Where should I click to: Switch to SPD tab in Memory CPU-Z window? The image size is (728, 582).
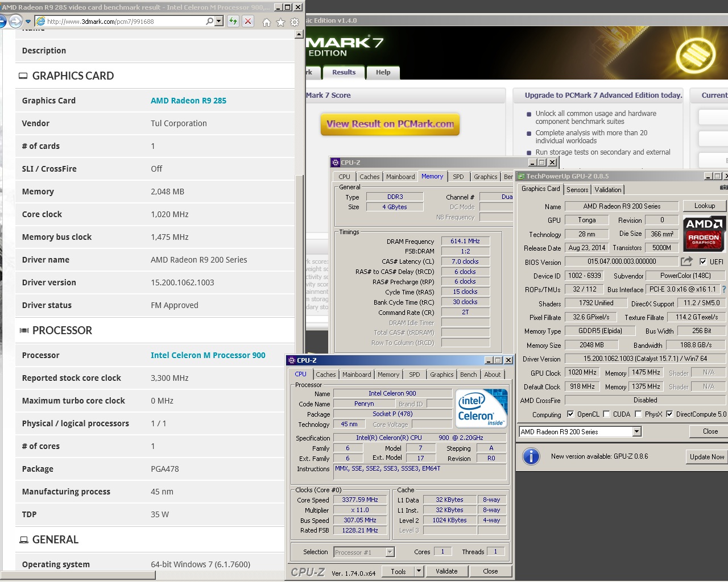point(458,177)
